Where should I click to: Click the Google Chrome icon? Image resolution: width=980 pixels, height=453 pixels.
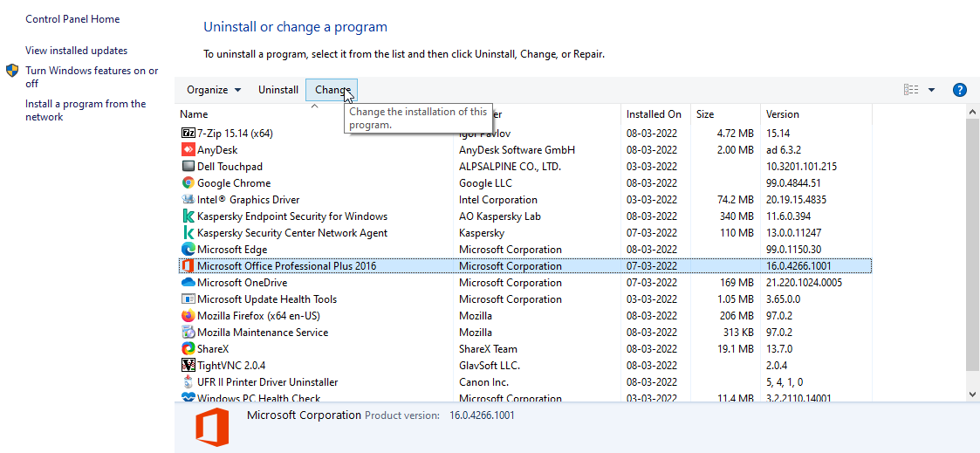coord(188,183)
